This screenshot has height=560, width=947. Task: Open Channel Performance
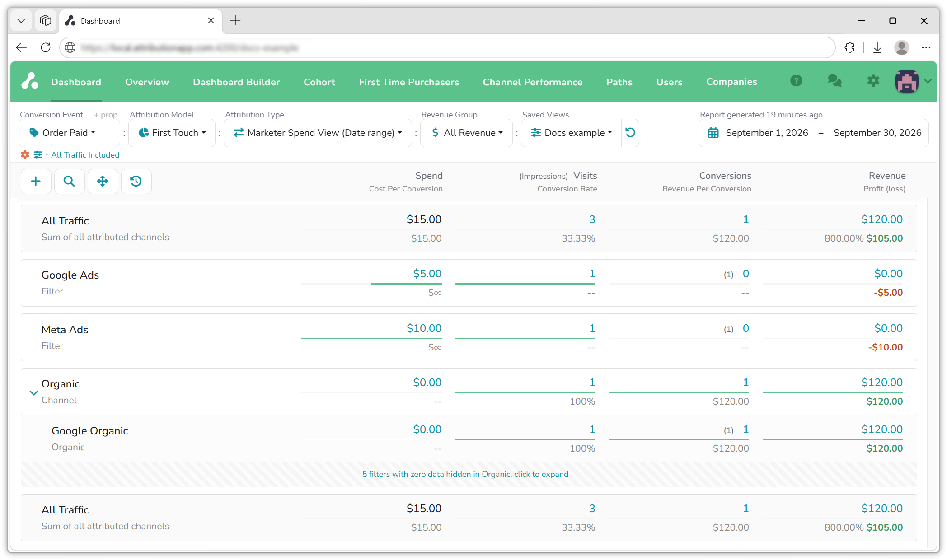point(533,82)
